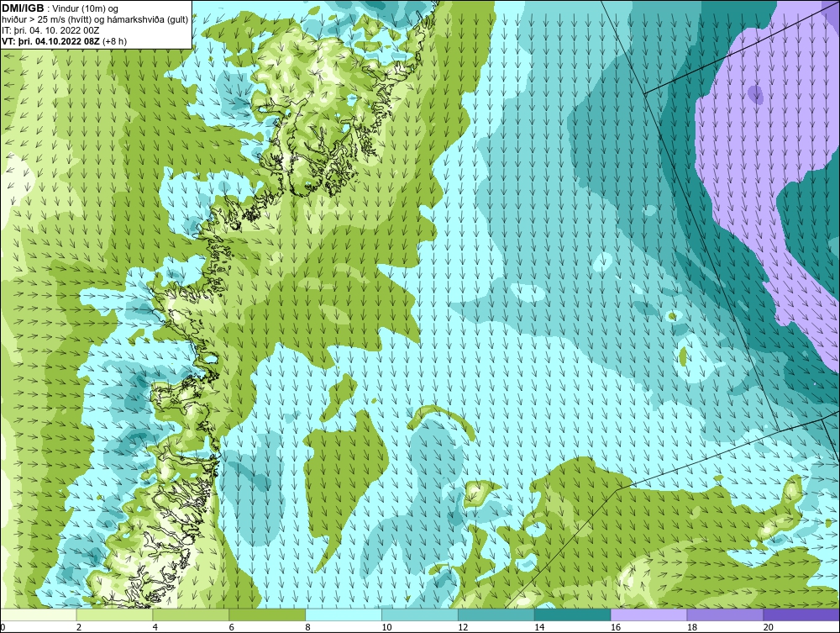Click the scale label '8'
The width and height of the screenshot is (840, 633).
pos(308,627)
